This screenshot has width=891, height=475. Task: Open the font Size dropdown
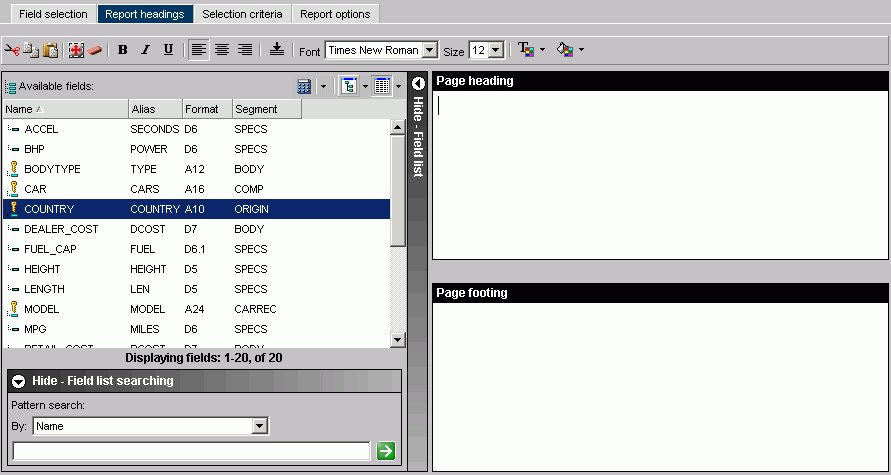tap(496, 50)
